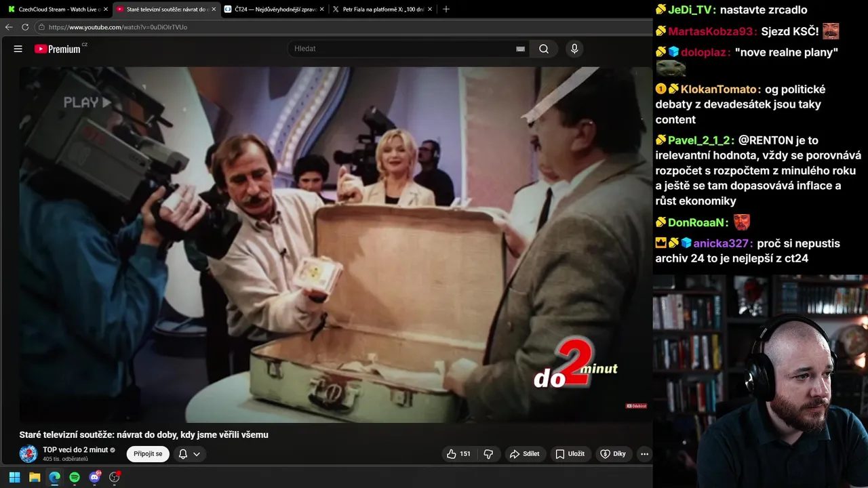Image resolution: width=868 pixels, height=488 pixels.
Task: Click the Sdílet share button
Action: point(525,454)
